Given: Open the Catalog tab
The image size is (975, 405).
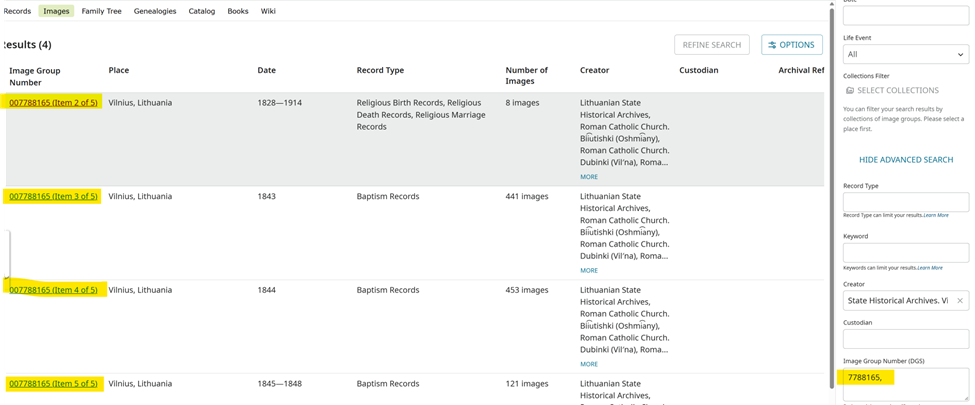Looking at the screenshot, I should 201,11.
